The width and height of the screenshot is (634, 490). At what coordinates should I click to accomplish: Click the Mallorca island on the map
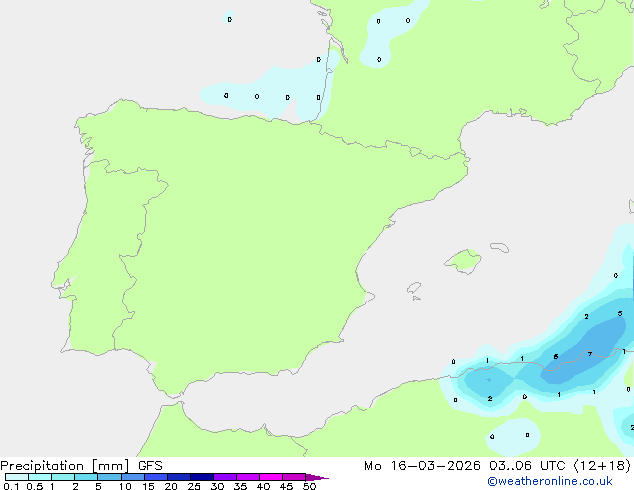tap(464, 261)
